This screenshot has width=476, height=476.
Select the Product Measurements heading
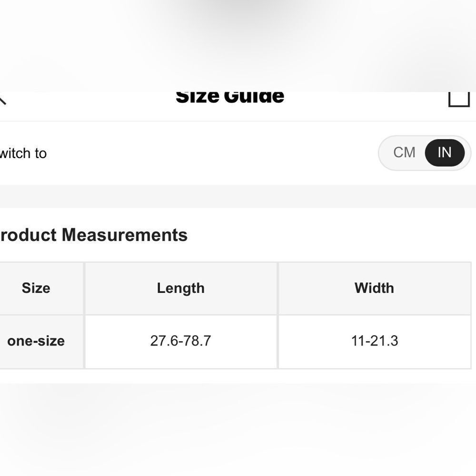click(93, 235)
